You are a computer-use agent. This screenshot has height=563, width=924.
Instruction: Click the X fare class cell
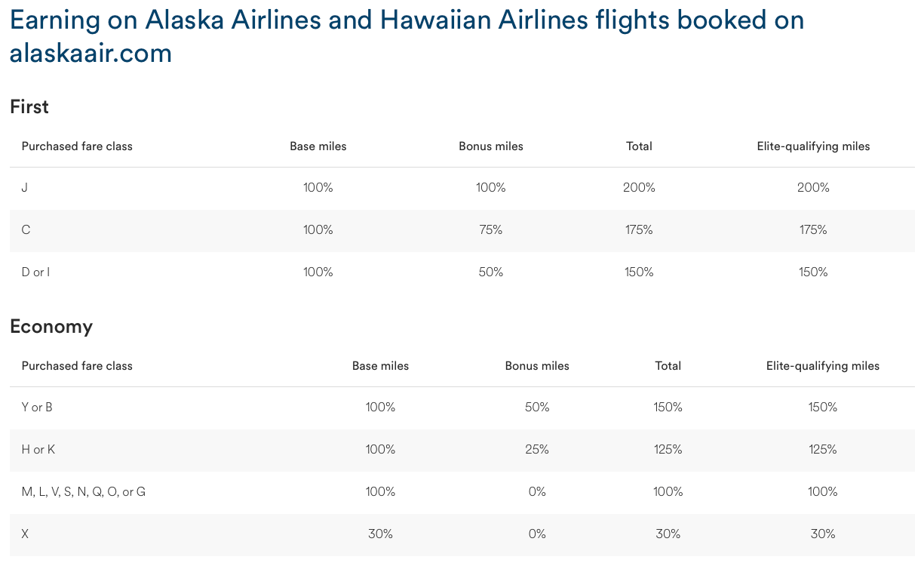click(25, 534)
